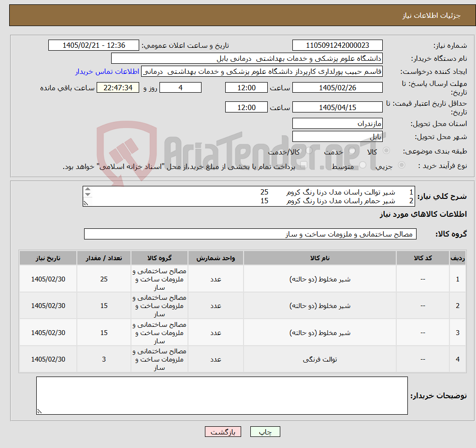
Task: Click response deadline date 1405/02/26
Action: coord(337,88)
